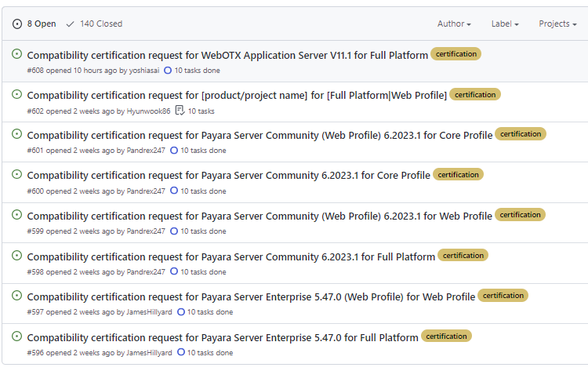Image resolution: width=588 pixels, height=371 pixels.
Task: Click the certification label on WebOTX issue
Action: (456, 54)
